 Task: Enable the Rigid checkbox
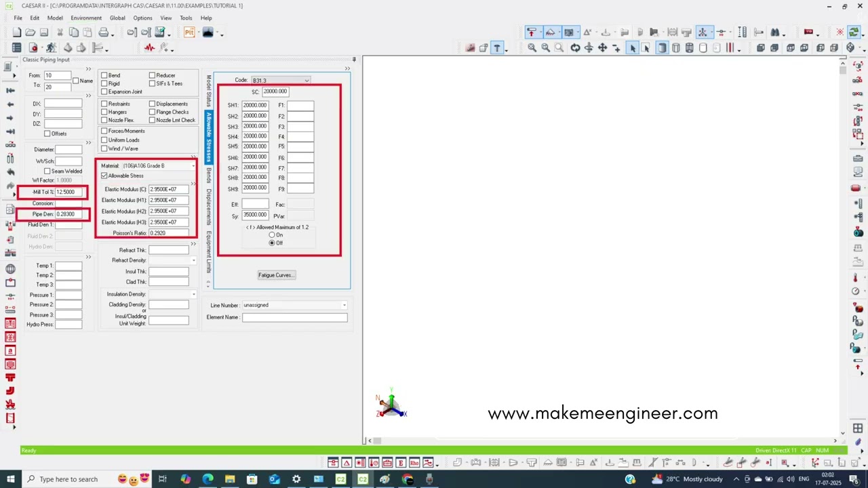click(x=104, y=83)
